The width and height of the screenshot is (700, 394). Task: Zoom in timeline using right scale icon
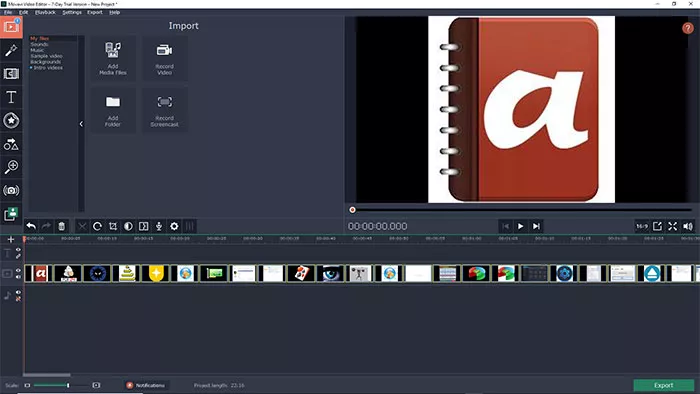pyautogui.click(x=96, y=385)
